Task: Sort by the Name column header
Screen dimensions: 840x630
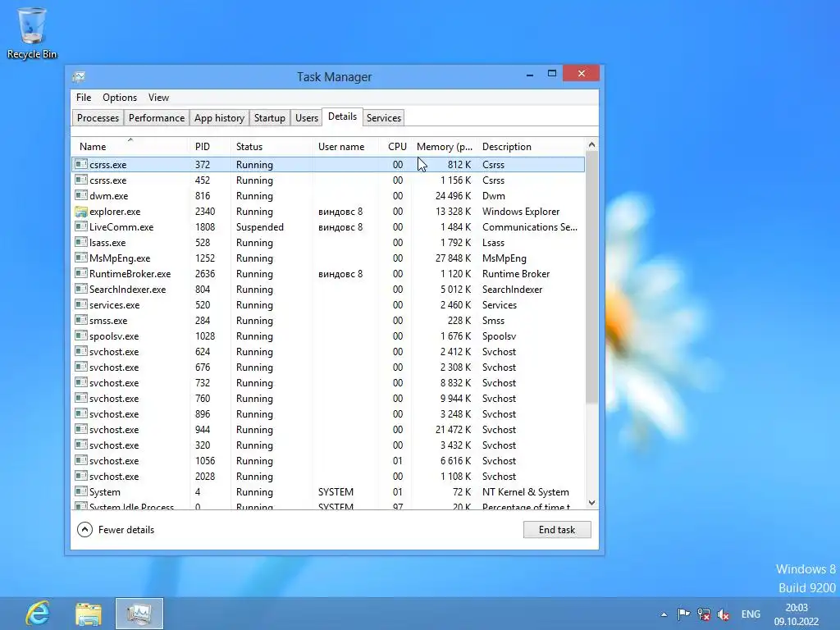Action: coord(130,146)
